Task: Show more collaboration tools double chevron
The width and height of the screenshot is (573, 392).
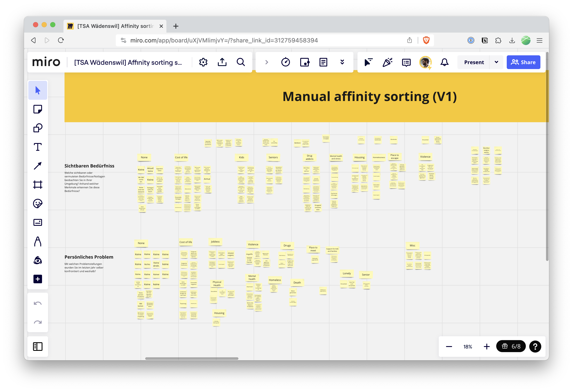Action: 342,62
